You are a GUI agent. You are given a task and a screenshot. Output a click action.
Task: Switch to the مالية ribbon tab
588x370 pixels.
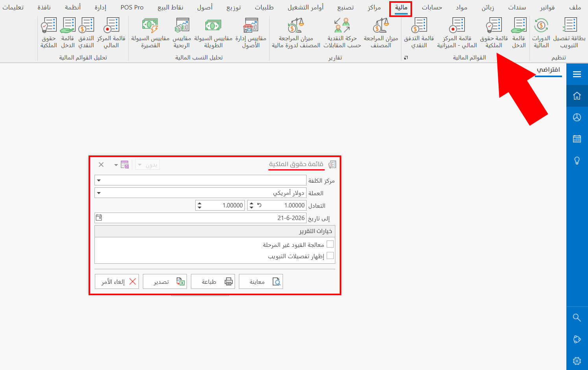point(401,7)
